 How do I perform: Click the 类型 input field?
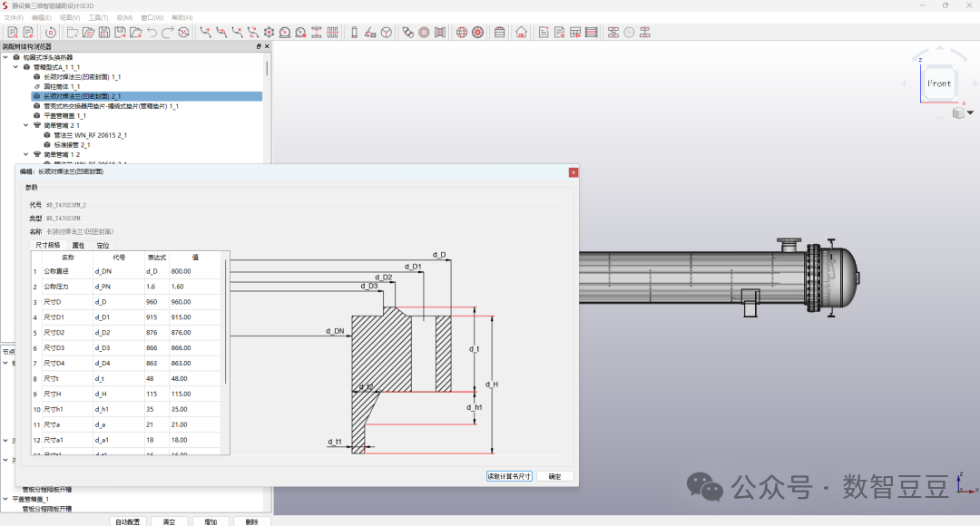(x=304, y=218)
